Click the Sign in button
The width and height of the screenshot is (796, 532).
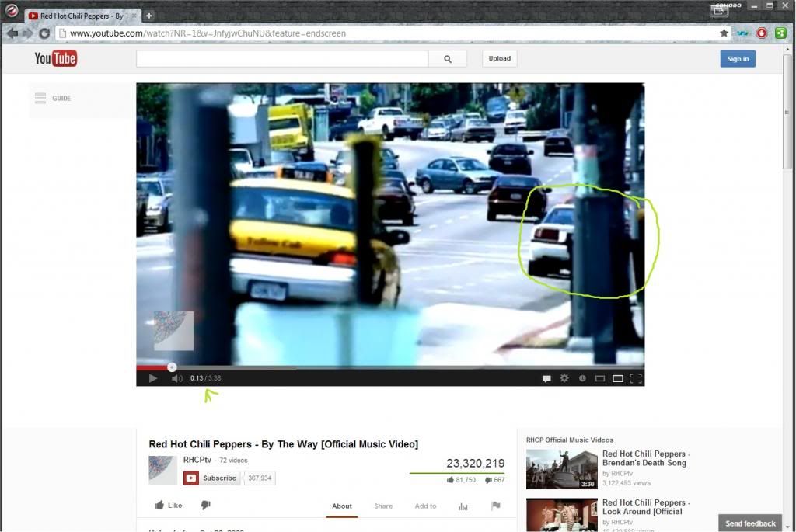[738, 59]
